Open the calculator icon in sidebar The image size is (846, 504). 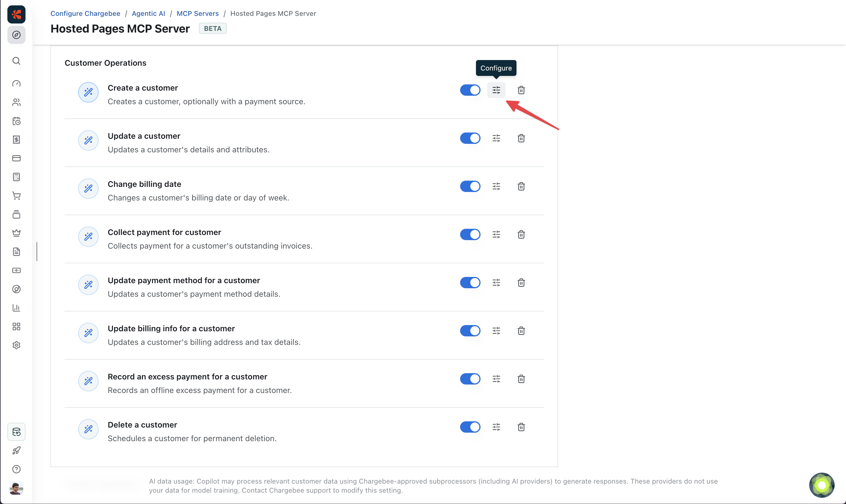[x=16, y=177]
